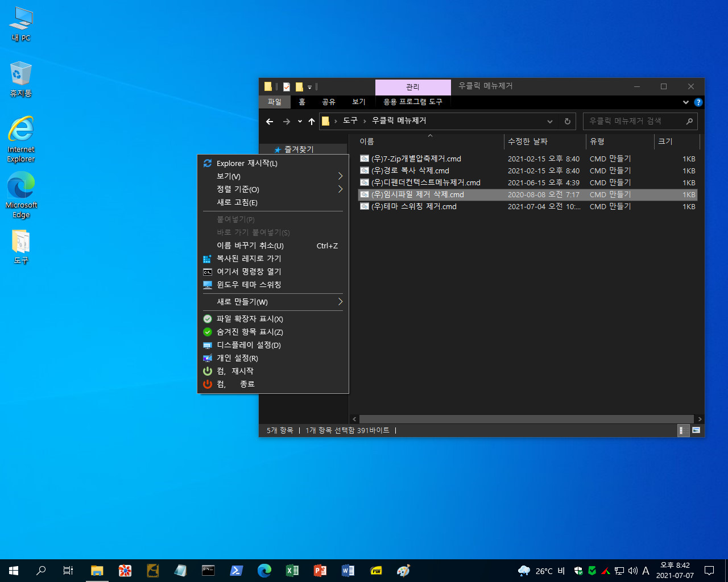Click 도구 in the address breadcrumb
Image resolution: width=728 pixels, height=582 pixels.
click(350, 120)
